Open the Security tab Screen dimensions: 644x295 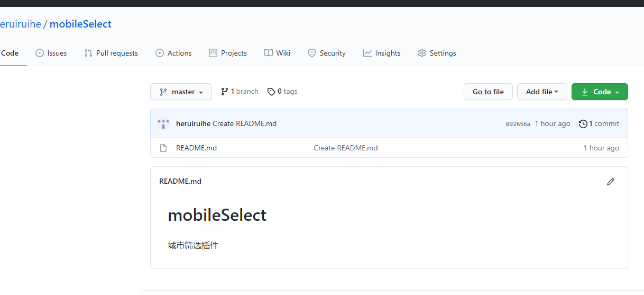(x=327, y=53)
